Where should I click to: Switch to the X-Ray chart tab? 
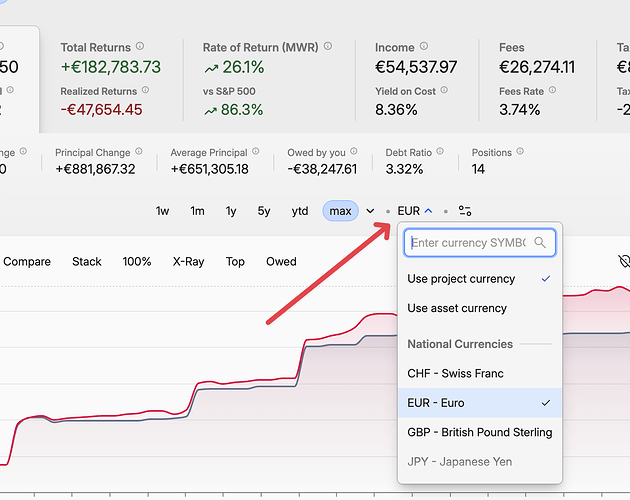pyautogui.click(x=188, y=262)
